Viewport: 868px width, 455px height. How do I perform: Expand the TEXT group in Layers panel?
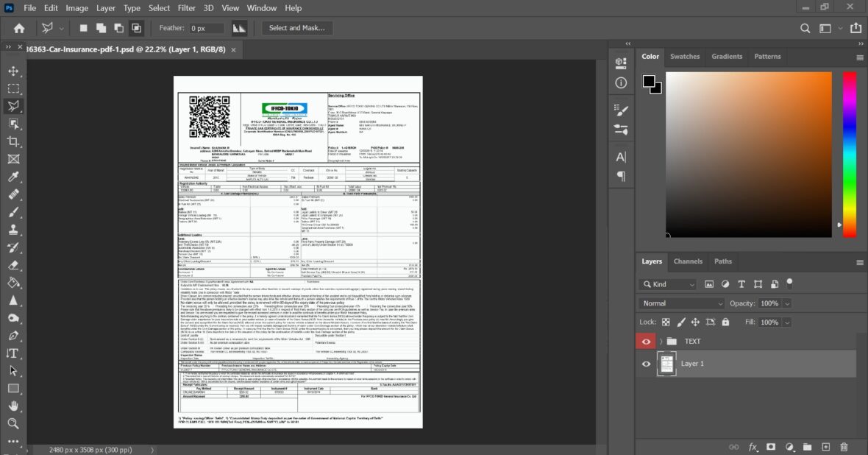[661, 341]
